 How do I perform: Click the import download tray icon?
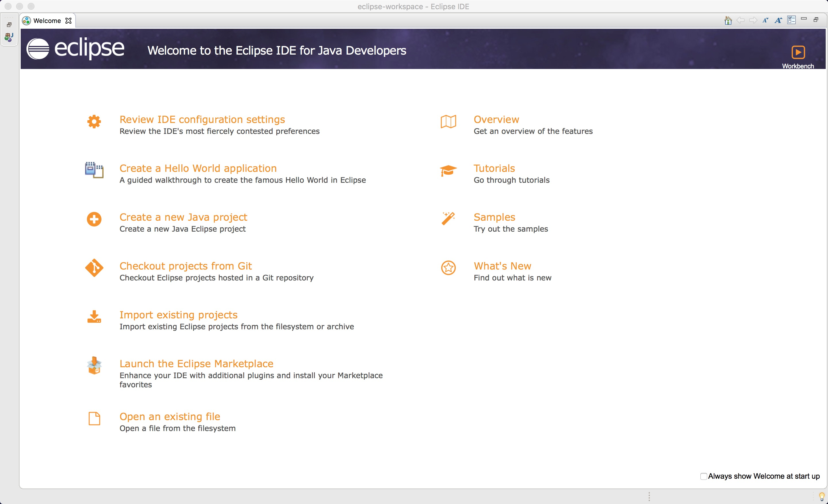click(x=94, y=317)
